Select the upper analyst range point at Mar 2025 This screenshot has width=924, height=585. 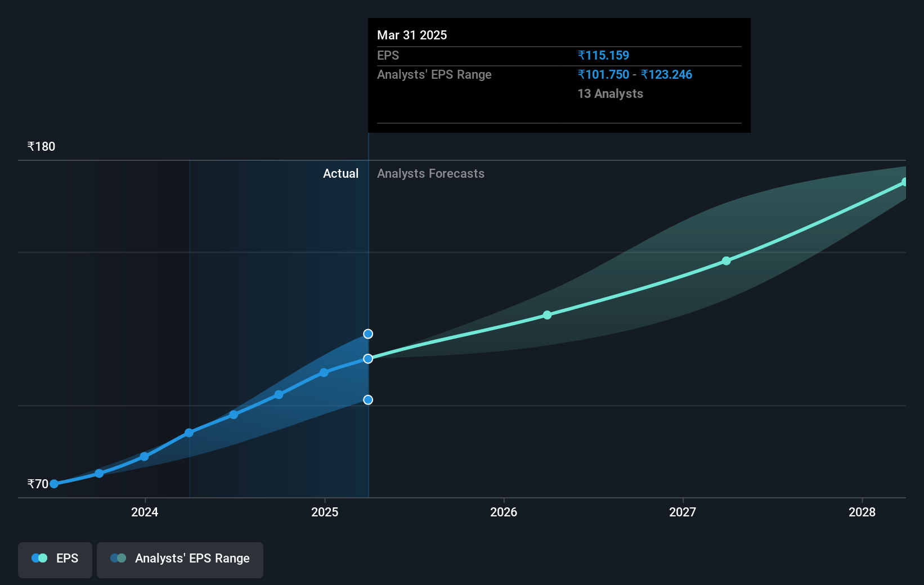368,334
